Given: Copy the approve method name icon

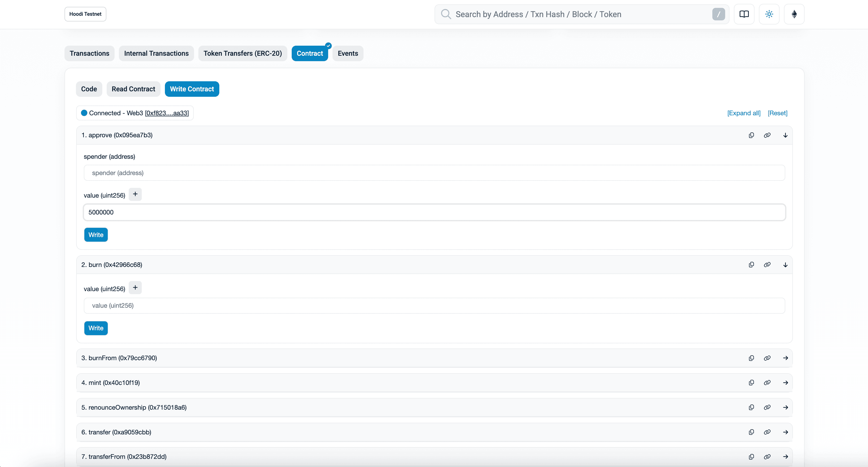Looking at the screenshot, I should [751, 135].
